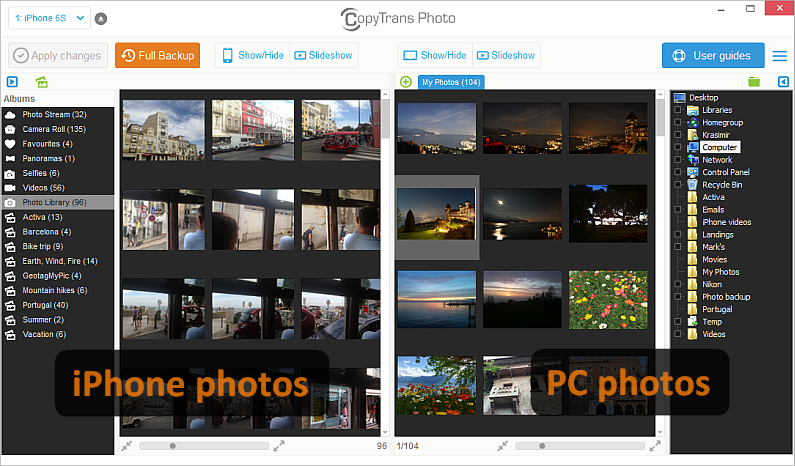Select the Camera Roll (135) album
The width and height of the screenshot is (795, 466).
click(58, 129)
